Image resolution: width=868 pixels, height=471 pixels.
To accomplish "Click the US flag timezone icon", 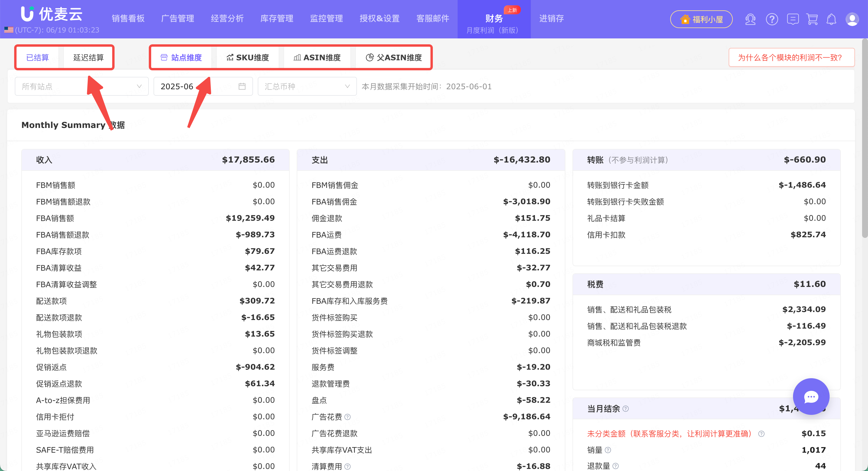I will [x=9, y=30].
